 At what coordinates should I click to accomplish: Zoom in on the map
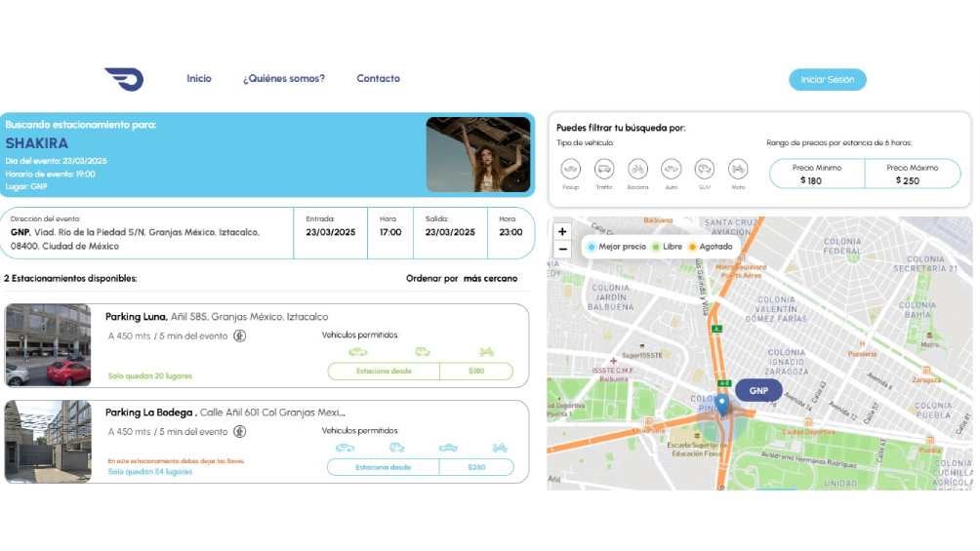coord(562,232)
